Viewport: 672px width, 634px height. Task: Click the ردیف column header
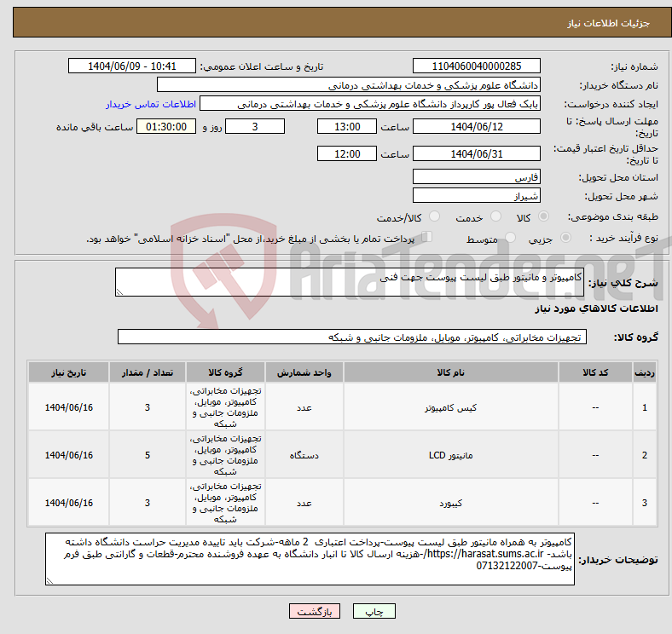644,372
